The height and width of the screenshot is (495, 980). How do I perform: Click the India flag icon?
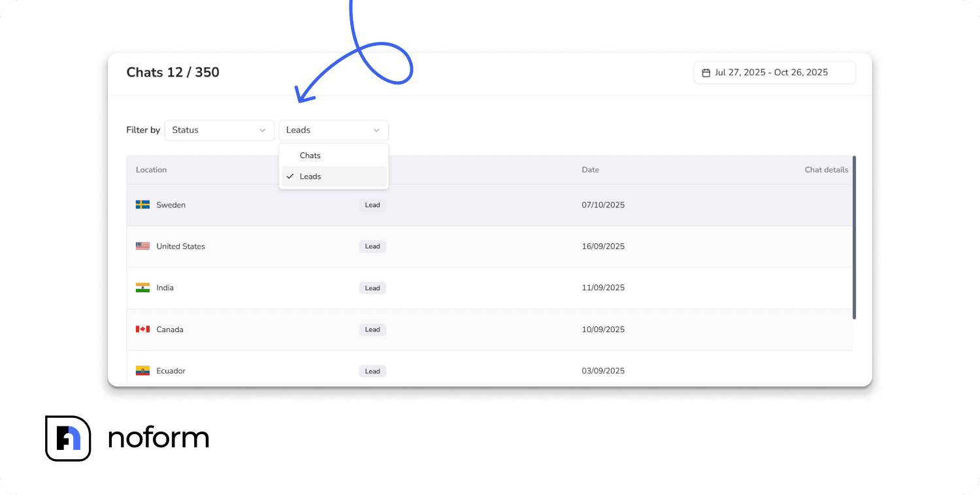(143, 288)
